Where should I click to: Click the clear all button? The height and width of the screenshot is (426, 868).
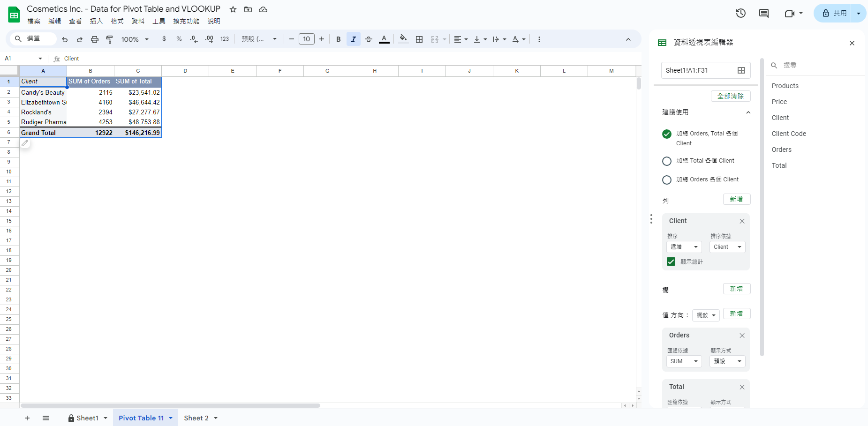[x=731, y=96]
